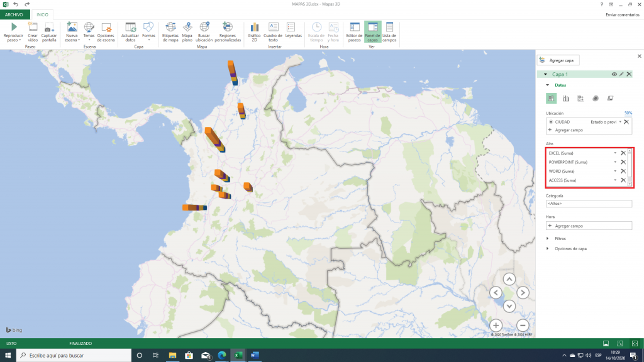Remove the POWERPOINT (Suma) field

click(623, 162)
